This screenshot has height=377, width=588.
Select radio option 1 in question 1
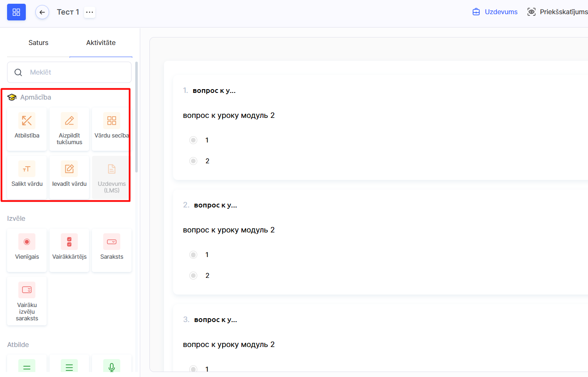pos(193,140)
